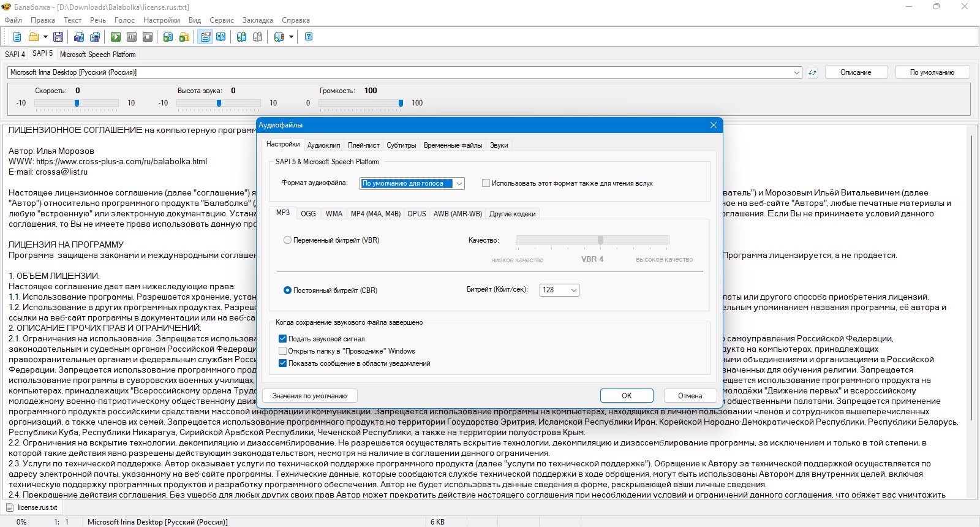The image size is (980, 527).
Task: Click the Save floppy disk icon
Action: (x=58, y=37)
